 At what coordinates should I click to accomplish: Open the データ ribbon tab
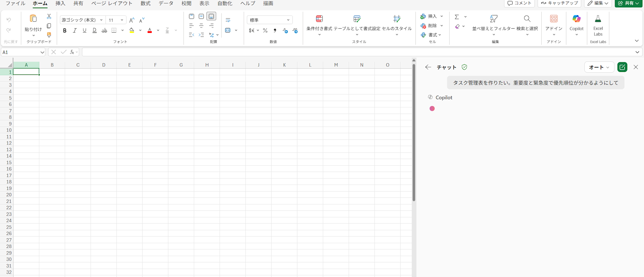tap(166, 3)
